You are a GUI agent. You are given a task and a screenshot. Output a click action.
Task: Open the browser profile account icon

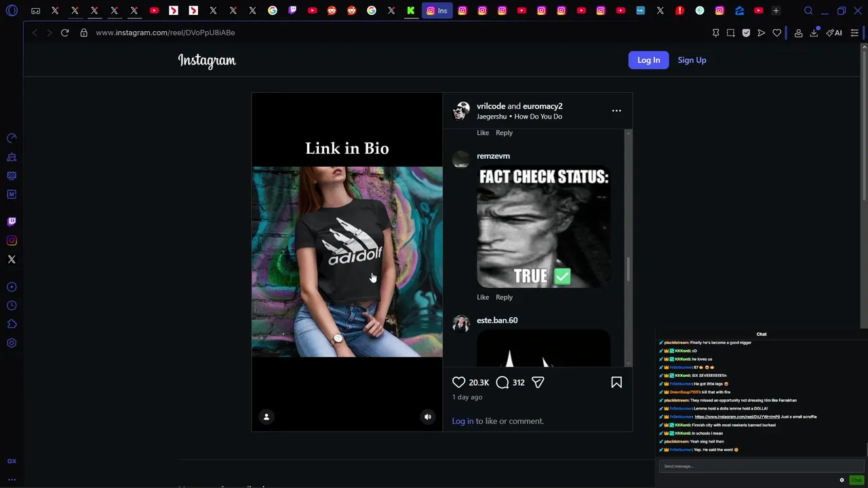[x=799, y=33]
